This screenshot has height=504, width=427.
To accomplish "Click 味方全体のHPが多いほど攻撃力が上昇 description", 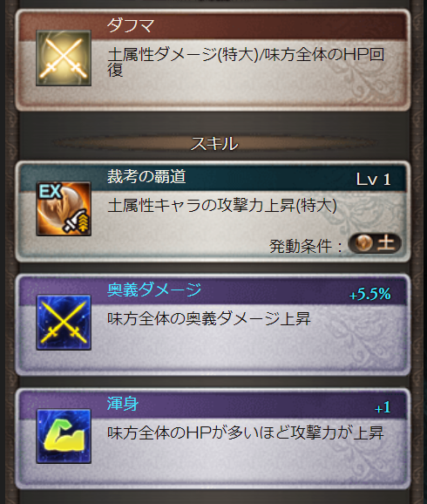I will coord(246,433).
